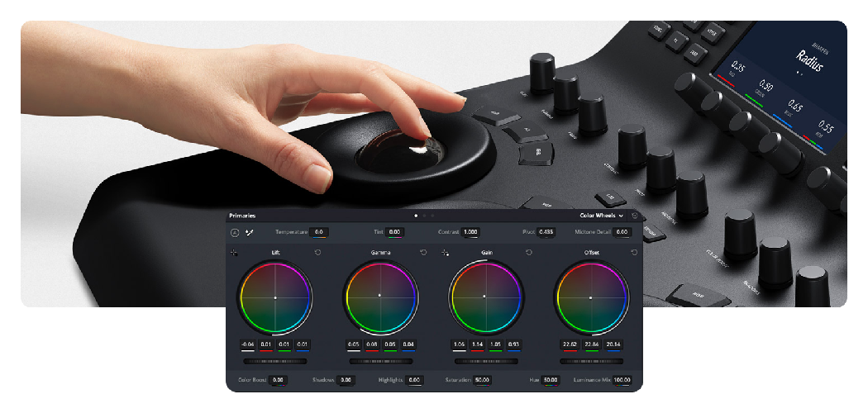The image size is (868, 413).
Task: Click the Midtone Detail value field
Action: 622,232
